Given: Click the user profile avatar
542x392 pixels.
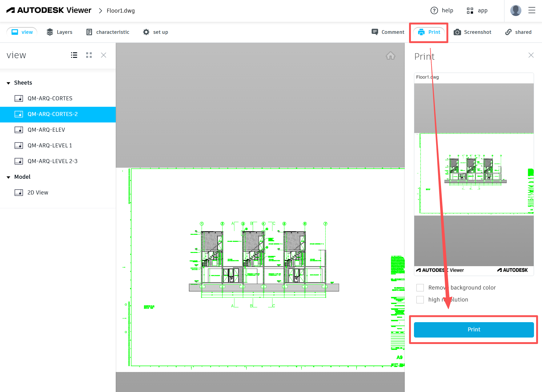Looking at the screenshot, I should (516, 10).
